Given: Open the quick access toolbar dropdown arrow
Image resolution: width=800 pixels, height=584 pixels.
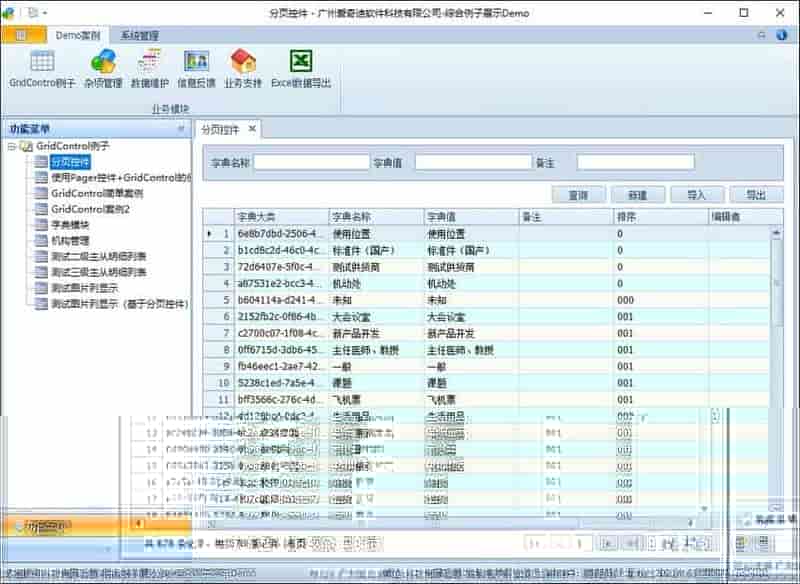Looking at the screenshot, I should pos(45,13).
